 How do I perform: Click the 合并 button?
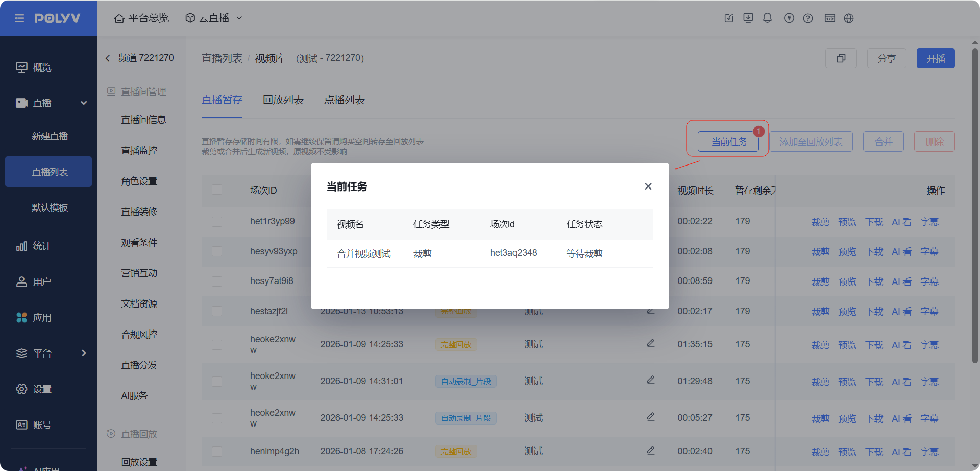884,142
